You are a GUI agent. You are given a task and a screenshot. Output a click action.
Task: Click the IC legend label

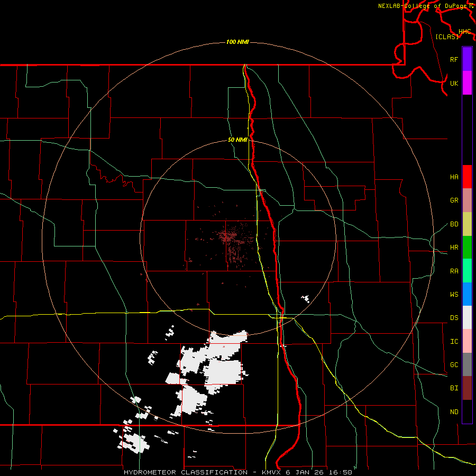coord(454,342)
